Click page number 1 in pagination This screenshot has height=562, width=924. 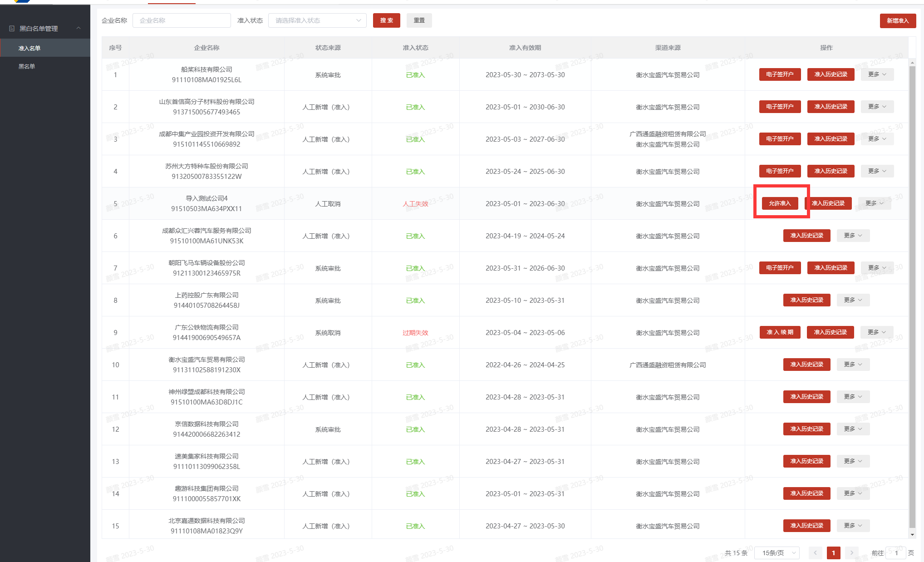833,553
